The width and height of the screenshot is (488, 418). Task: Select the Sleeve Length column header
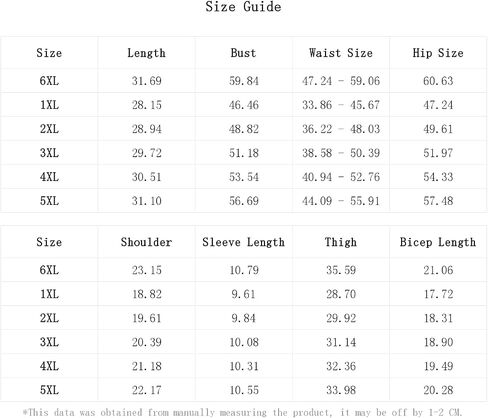pos(243,242)
